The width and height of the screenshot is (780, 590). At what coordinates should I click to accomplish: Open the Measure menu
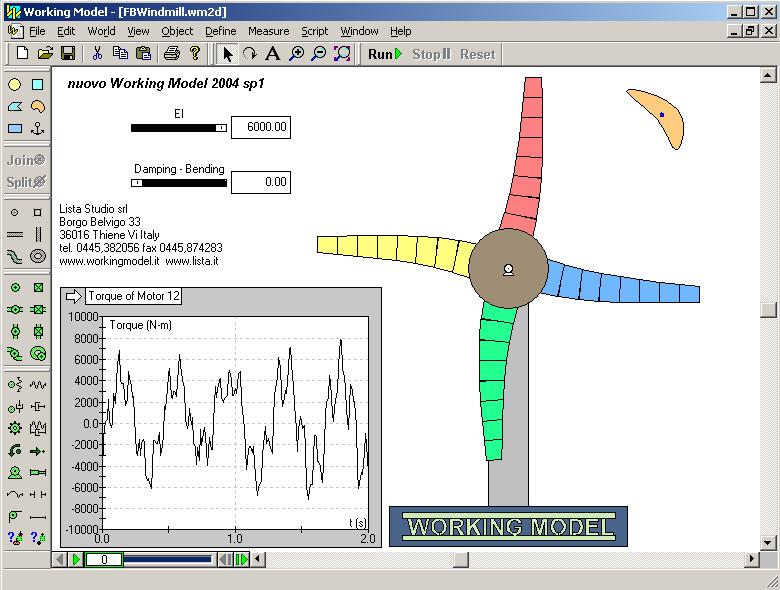pos(269,31)
